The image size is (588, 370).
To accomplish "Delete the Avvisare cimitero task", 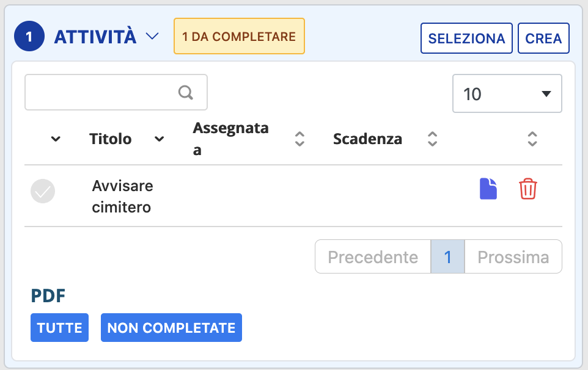I will (527, 189).
